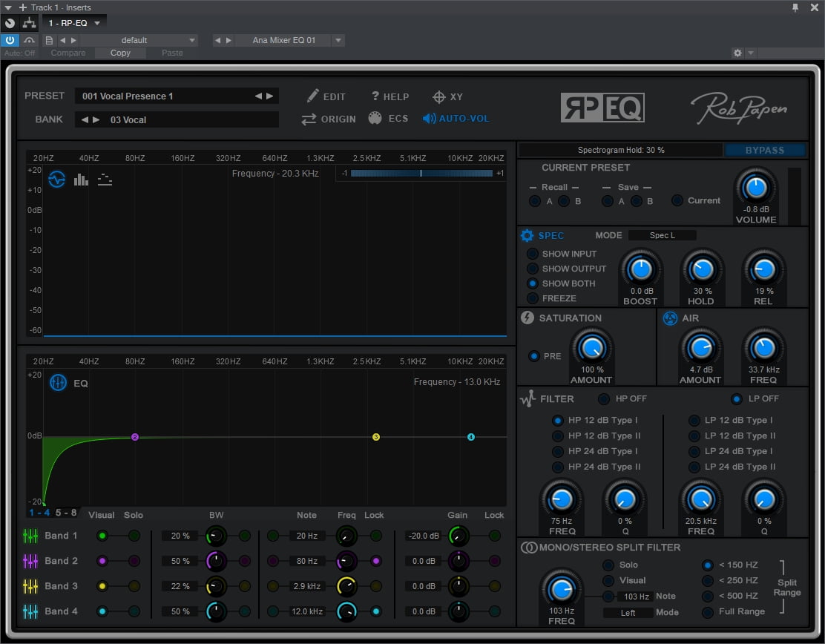Click the Air AMOUNT knob at 4.7 dB

point(700,347)
